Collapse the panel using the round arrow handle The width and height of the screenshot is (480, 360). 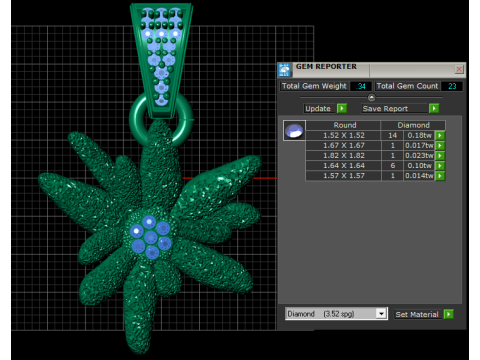[371, 97]
